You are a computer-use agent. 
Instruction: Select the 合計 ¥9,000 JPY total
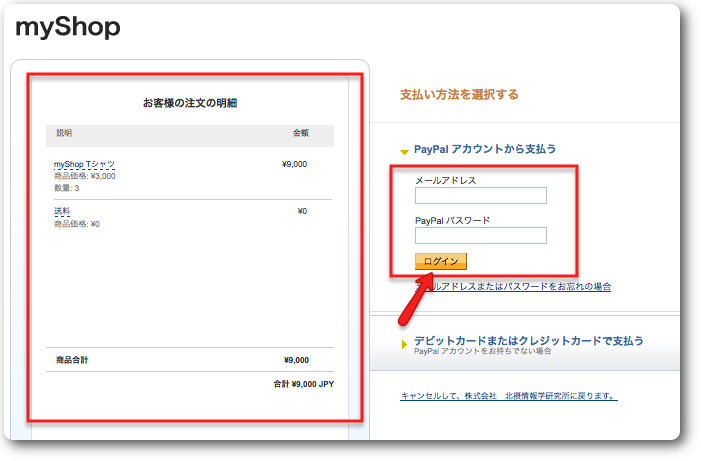(304, 384)
